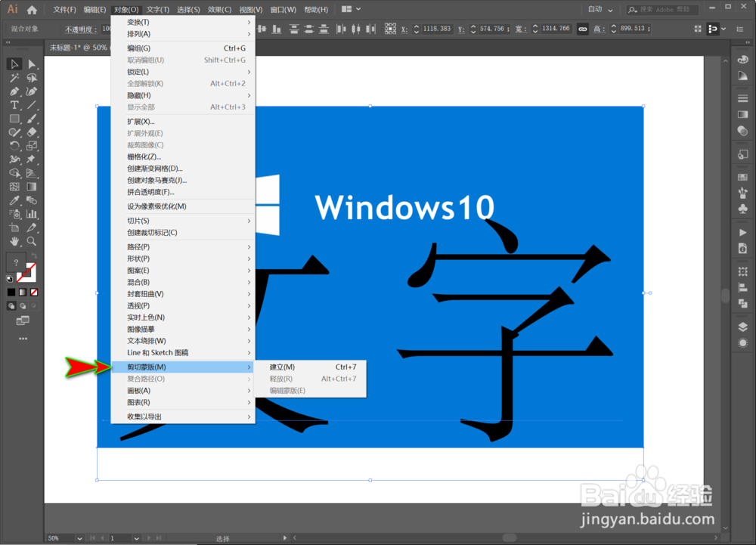Select the Direct Selection tool
756x545 pixels.
pos(32,64)
